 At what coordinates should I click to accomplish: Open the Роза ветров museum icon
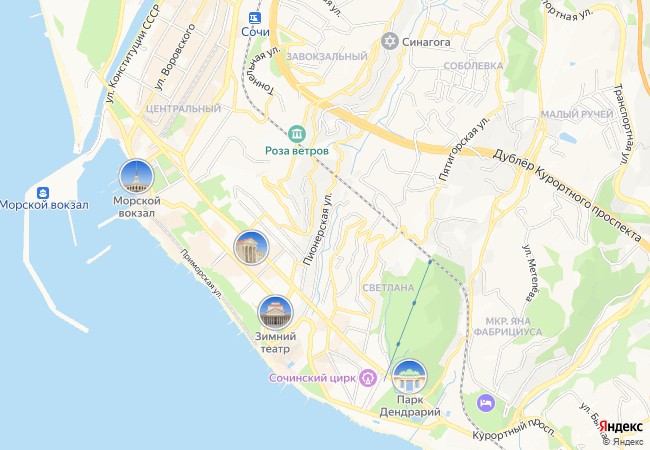click(x=297, y=134)
